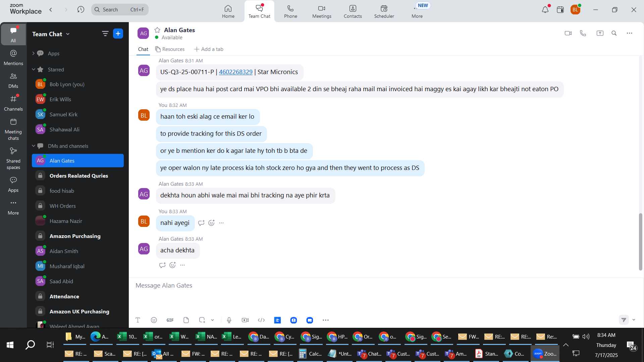The width and height of the screenshot is (644, 362).
Task: Open send options dropdown arrow
Action: click(634, 320)
